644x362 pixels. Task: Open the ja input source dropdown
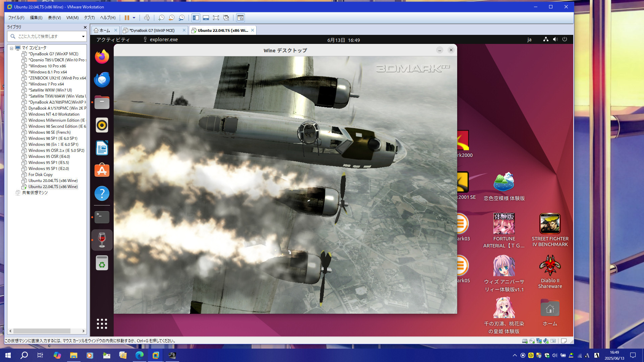click(529, 40)
